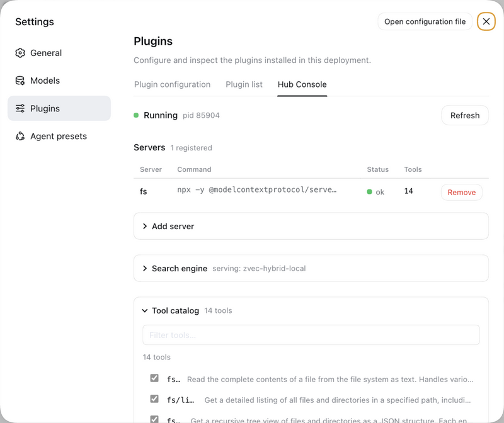Open Models settings section
Viewport: 504px width, 423px height.
(59, 81)
